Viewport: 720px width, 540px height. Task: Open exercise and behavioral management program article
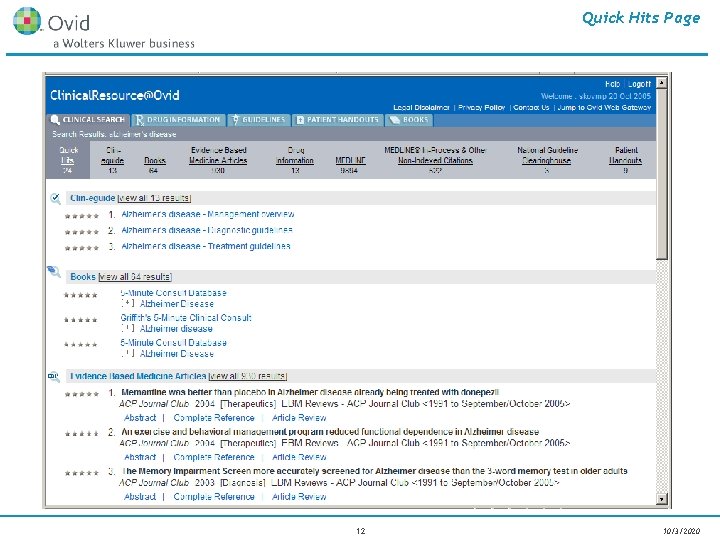click(330, 432)
